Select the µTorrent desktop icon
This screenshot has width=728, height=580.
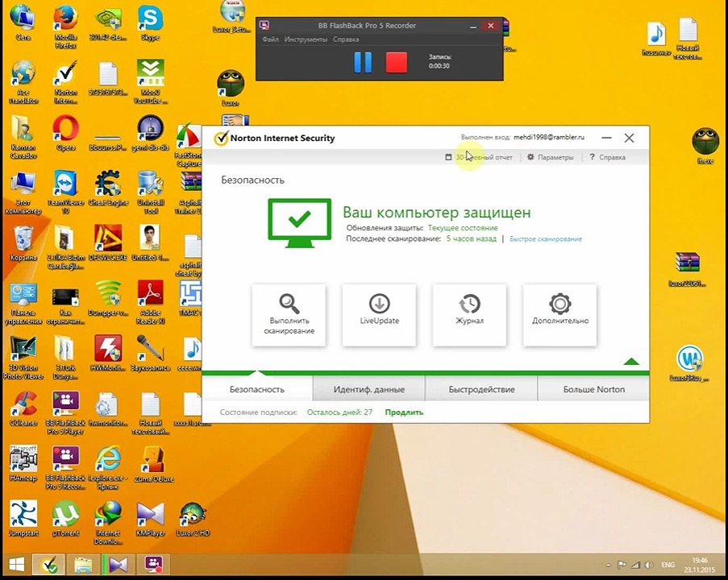pyautogui.click(x=65, y=520)
